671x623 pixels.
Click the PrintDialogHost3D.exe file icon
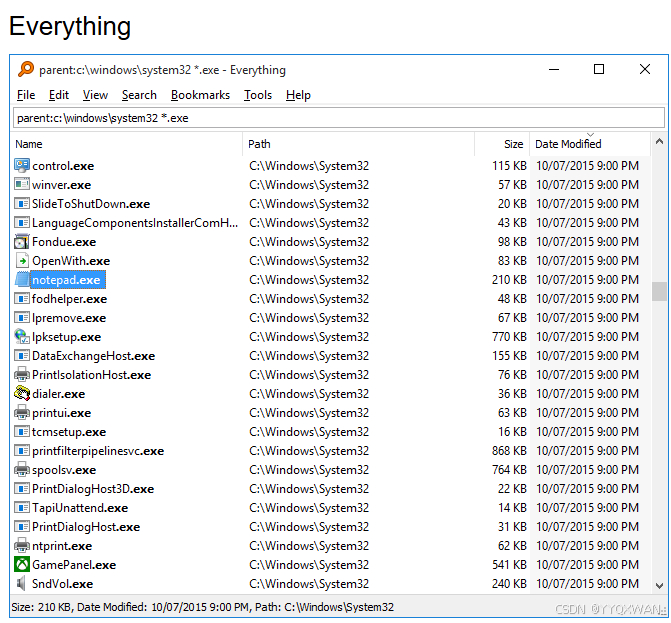[x=22, y=488]
